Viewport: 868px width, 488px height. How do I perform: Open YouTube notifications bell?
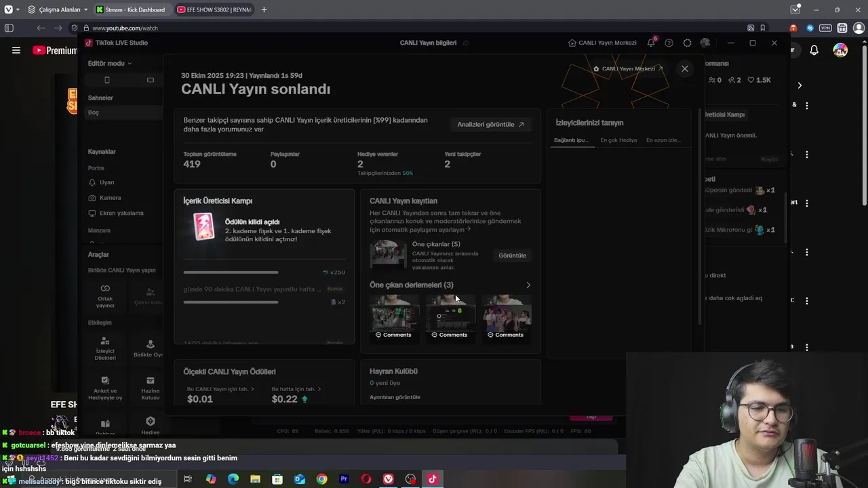point(814,50)
